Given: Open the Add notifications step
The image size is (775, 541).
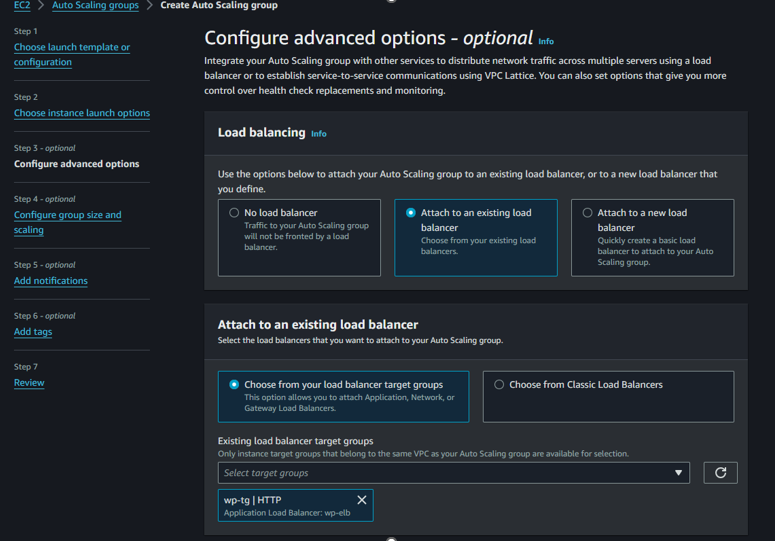Looking at the screenshot, I should tap(50, 281).
